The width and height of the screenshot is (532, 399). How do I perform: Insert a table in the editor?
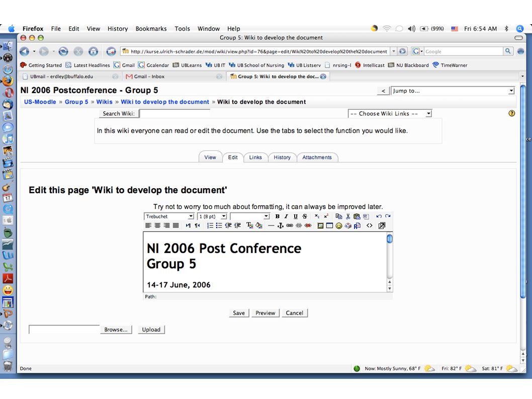click(329, 225)
